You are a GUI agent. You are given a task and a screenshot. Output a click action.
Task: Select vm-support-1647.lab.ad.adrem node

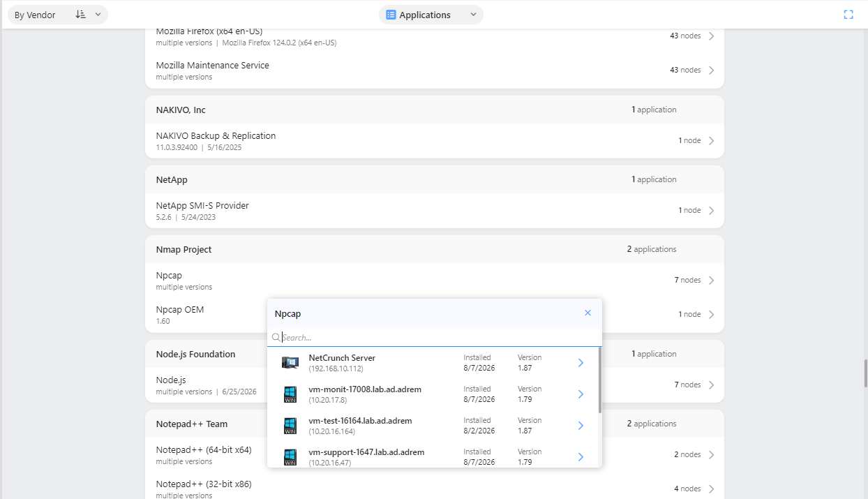[433, 455]
